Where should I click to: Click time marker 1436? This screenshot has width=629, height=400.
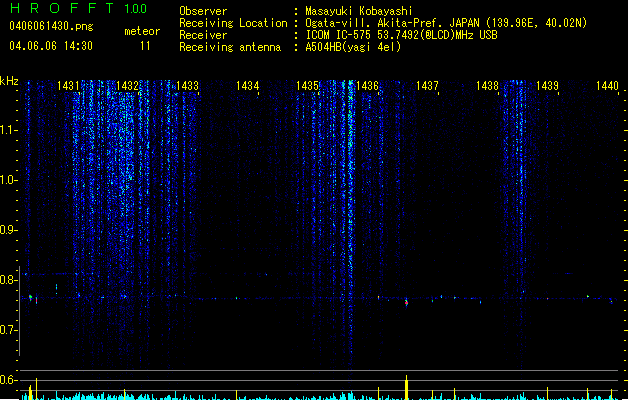click(367, 86)
